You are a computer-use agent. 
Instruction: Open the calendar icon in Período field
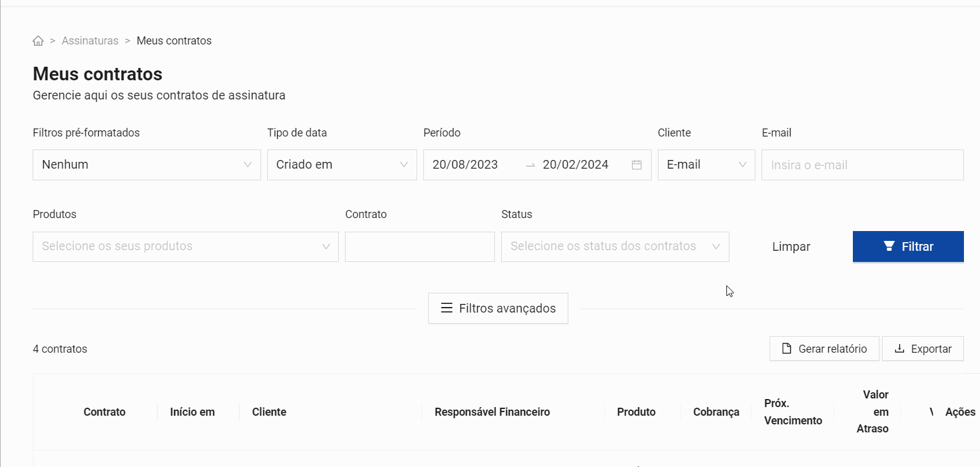[x=637, y=165]
